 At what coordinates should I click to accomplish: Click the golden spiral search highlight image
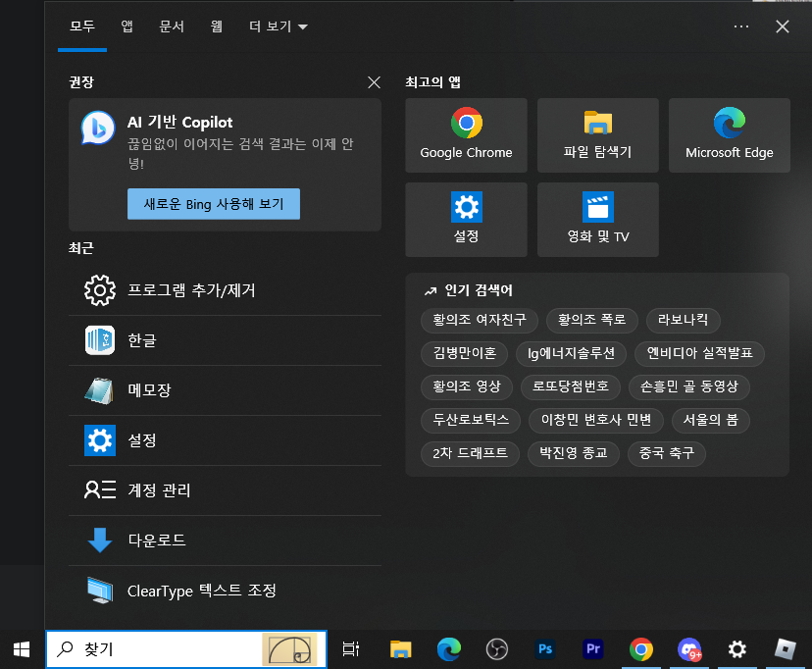click(x=289, y=649)
